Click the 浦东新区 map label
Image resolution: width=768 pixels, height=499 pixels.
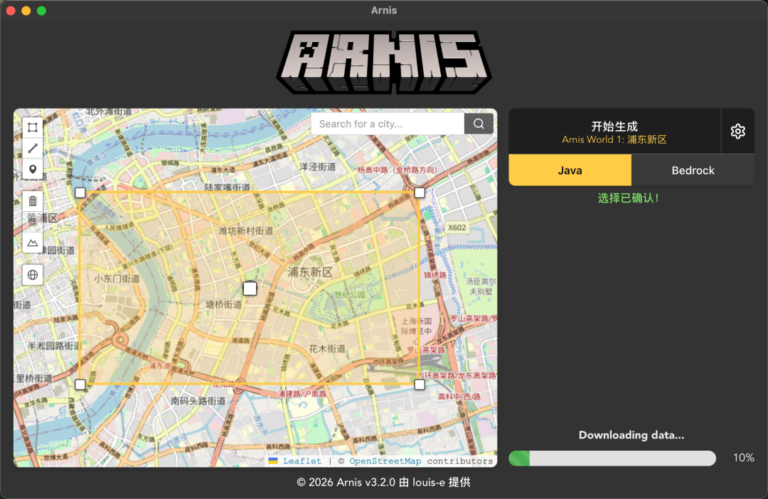[x=310, y=272]
